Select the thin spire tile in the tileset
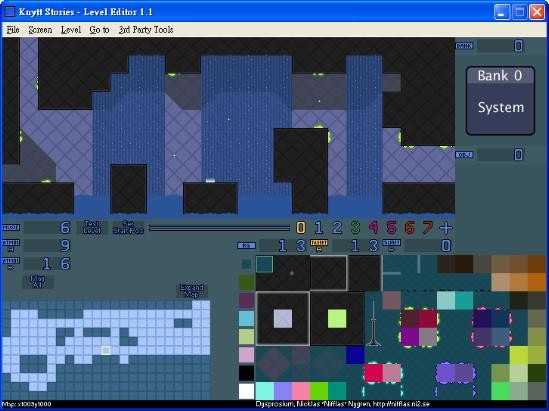This screenshot has height=411, width=549. coord(373,323)
